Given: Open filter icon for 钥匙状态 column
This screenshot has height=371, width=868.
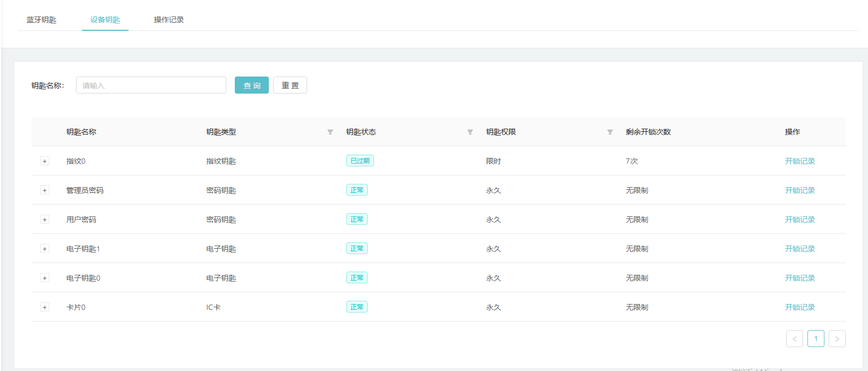Looking at the screenshot, I should tap(470, 132).
